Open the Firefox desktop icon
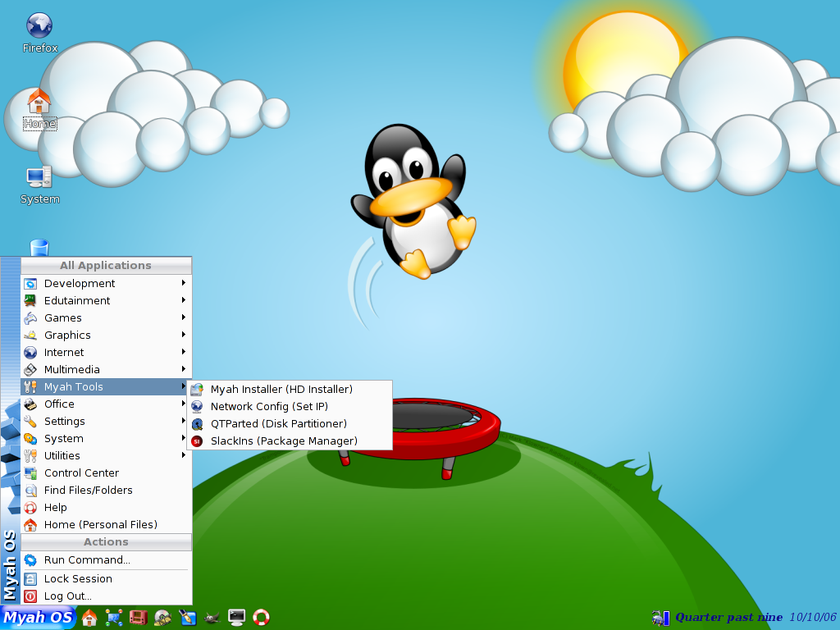 click(x=39, y=33)
